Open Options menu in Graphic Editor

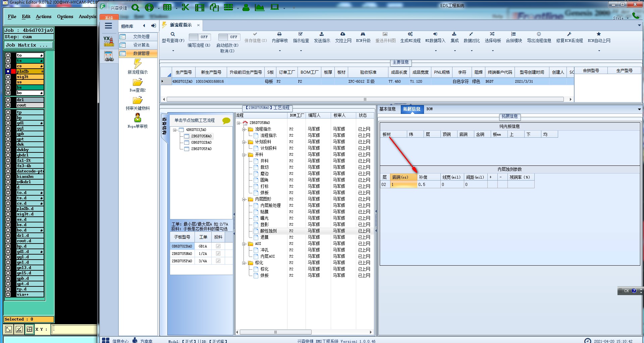[x=65, y=16]
